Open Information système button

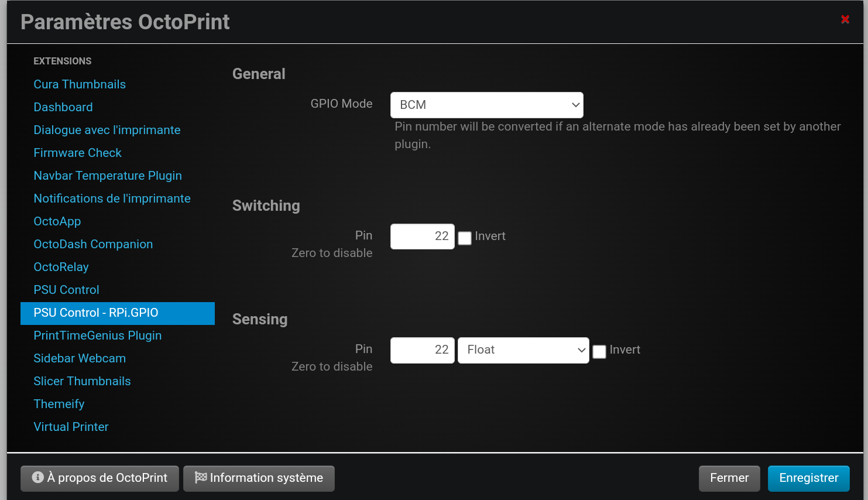point(259,478)
